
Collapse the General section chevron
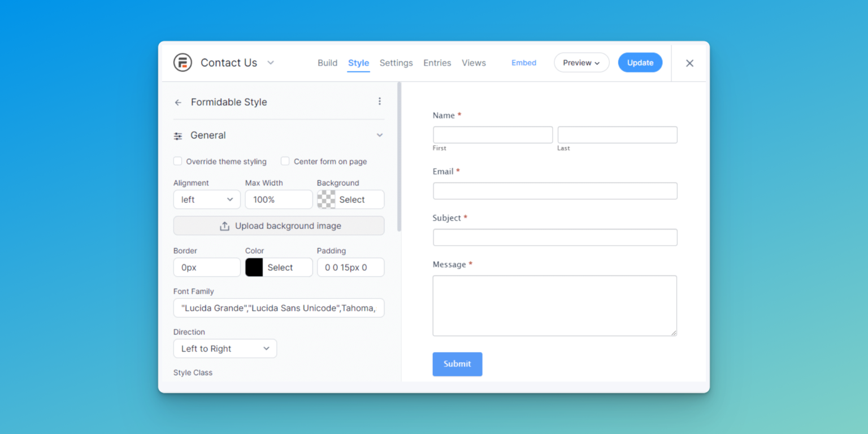click(380, 136)
